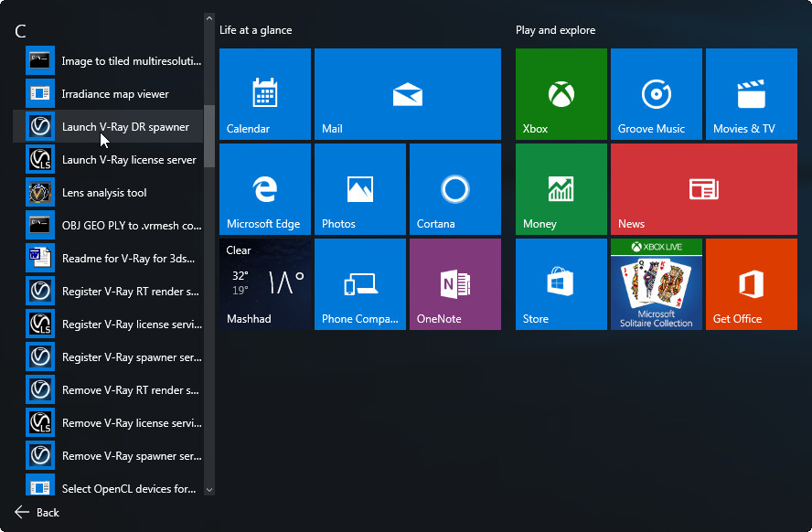The image size is (812, 532).
Task: Click the app list scroll-up arrow
Action: pyautogui.click(x=209, y=18)
